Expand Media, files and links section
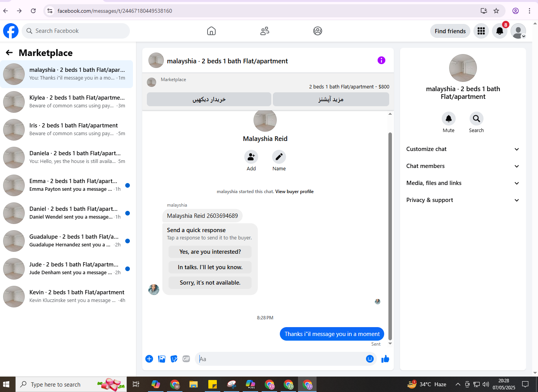Image resolution: width=538 pixels, height=392 pixels. point(463,183)
